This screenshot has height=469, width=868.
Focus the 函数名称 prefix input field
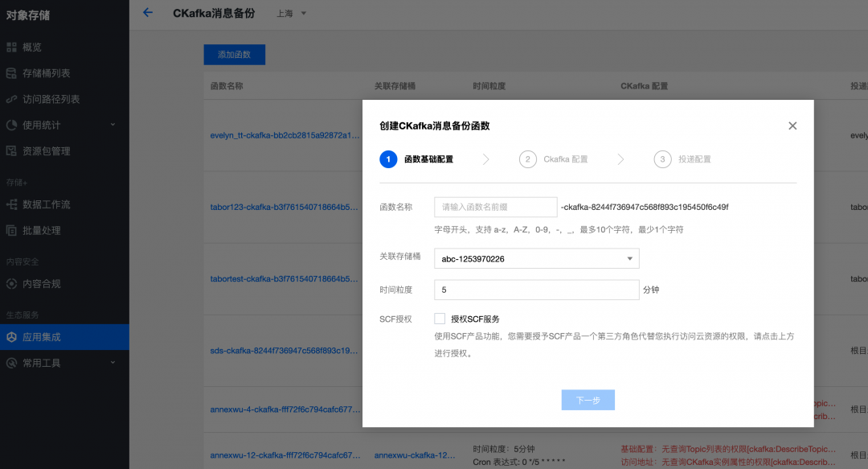click(495, 207)
